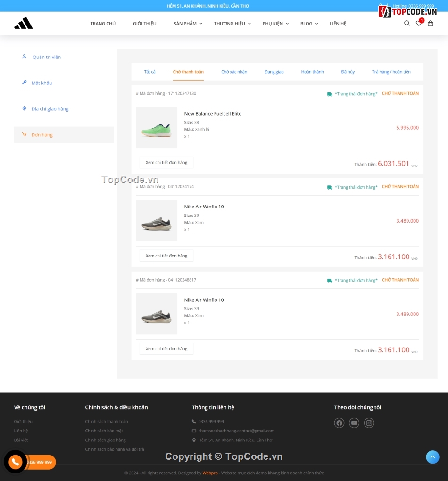Open Nike Air Winflo 10 title in order 04112024174
Viewport: 448px width, 481px height.
(x=204, y=207)
